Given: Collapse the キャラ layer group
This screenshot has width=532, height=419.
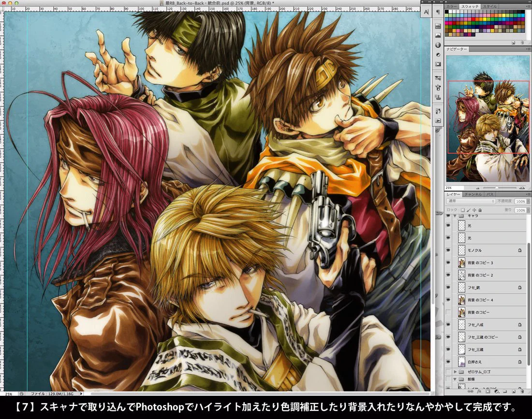Looking at the screenshot, I should pyautogui.click(x=455, y=216).
